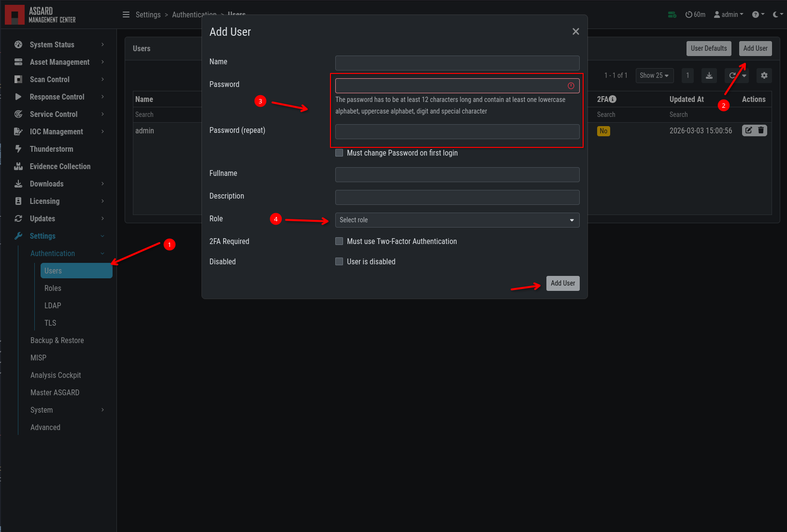
Task: Open the Advanced settings item
Action: pyautogui.click(x=45, y=427)
